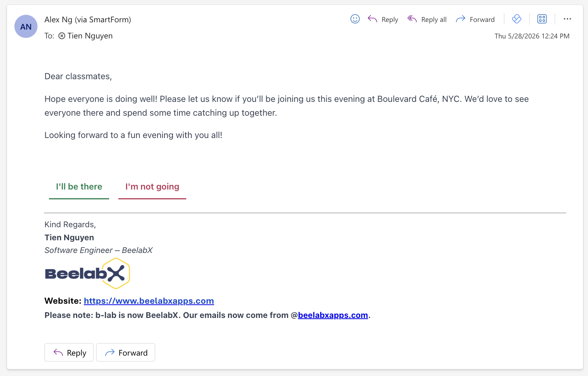588x376 pixels.
Task: Click the Reply arrow in the top toolbar
Action: click(383, 19)
